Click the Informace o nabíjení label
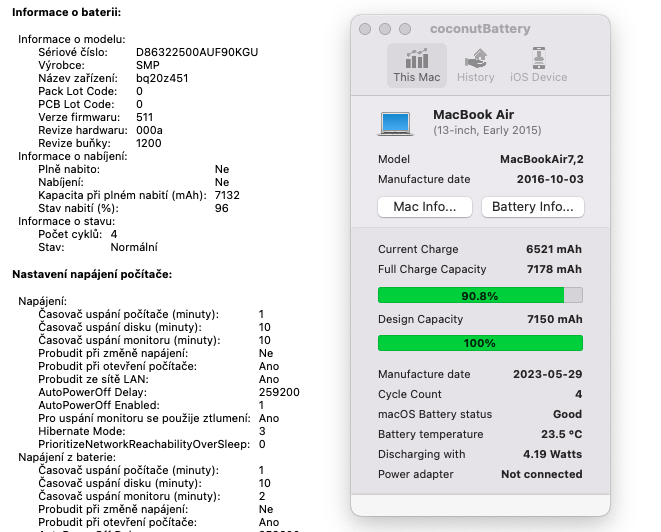This screenshot has width=661, height=532. coord(73,156)
